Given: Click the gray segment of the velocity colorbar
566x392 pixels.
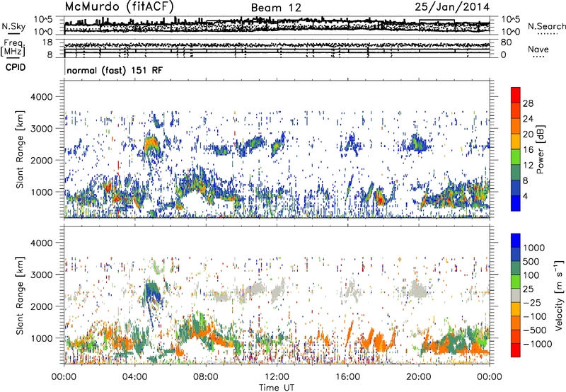Looking at the screenshot, I should click(x=516, y=296).
